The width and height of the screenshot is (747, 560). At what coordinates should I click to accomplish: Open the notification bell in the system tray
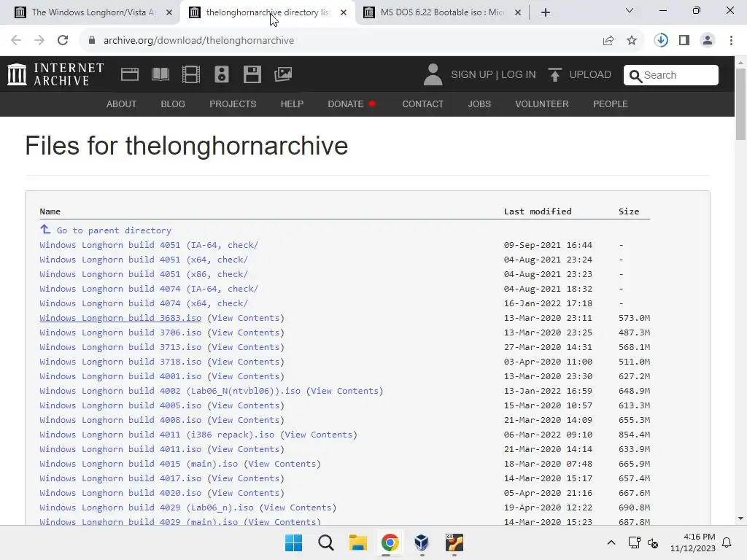click(727, 542)
